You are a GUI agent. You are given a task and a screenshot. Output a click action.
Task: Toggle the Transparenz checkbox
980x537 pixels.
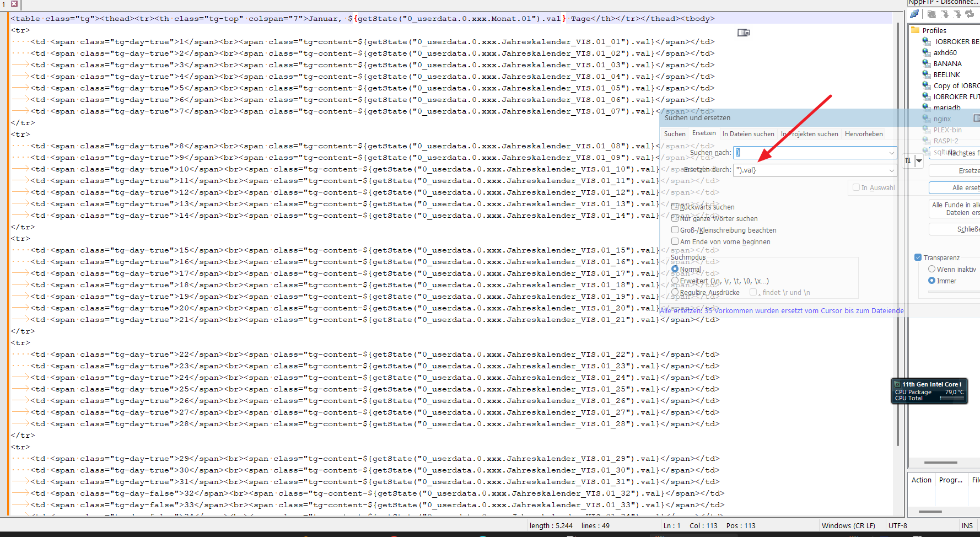[x=918, y=257]
